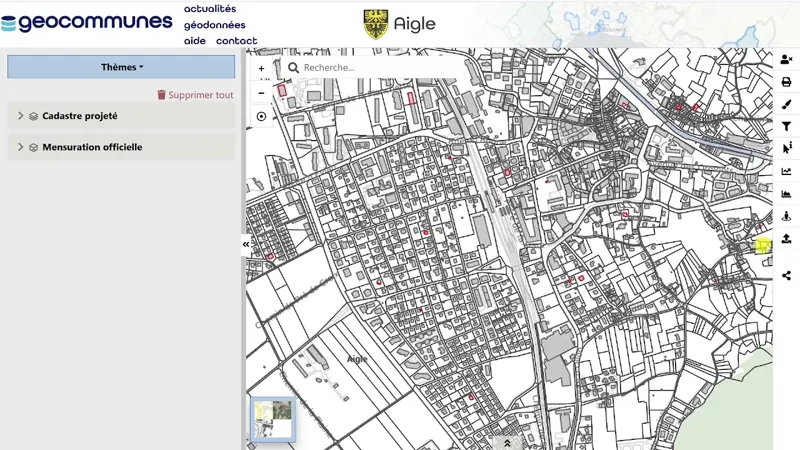800x450 pixels.
Task: Expand the bottom panel double-chevron
Action: pos(507,442)
